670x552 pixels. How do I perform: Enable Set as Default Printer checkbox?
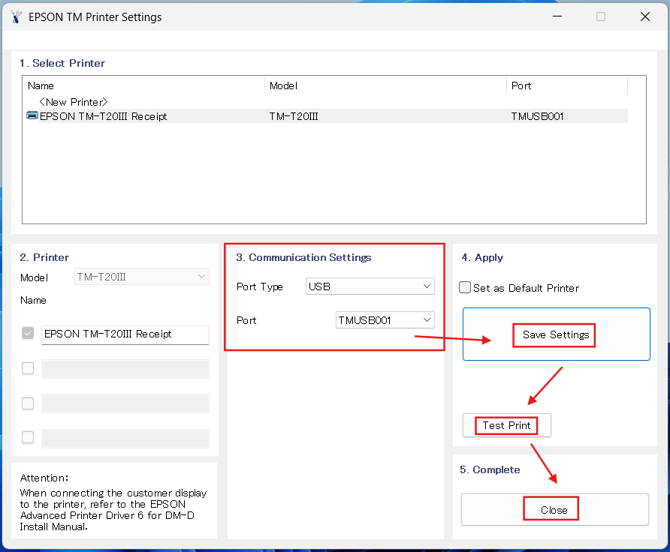pos(465,288)
